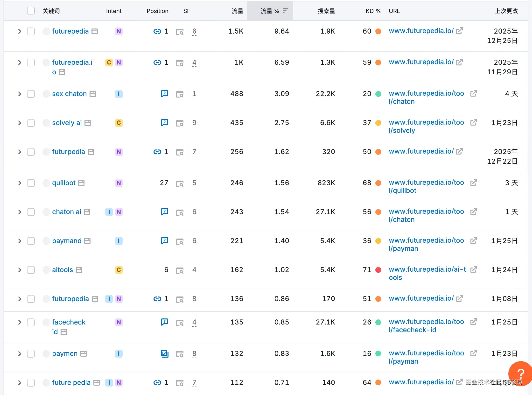Expand the chaton ai row chevron
Image resolution: width=532 pixels, height=395 pixels.
point(20,212)
